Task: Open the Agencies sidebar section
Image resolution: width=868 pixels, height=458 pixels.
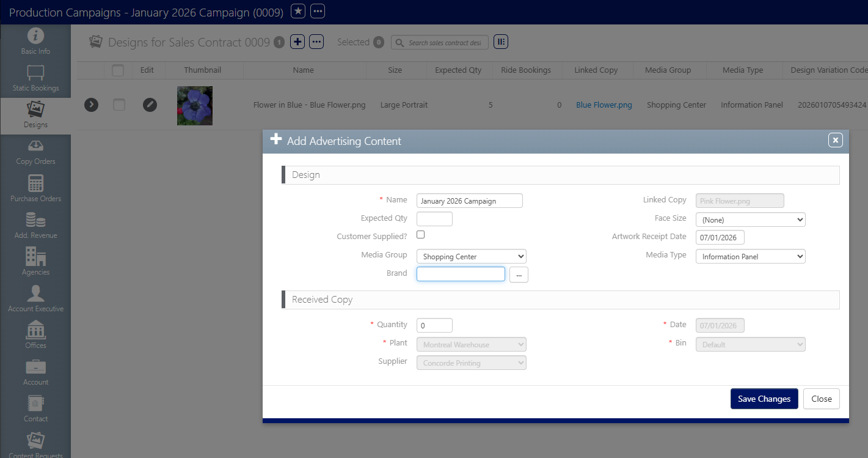Action: click(35, 262)
